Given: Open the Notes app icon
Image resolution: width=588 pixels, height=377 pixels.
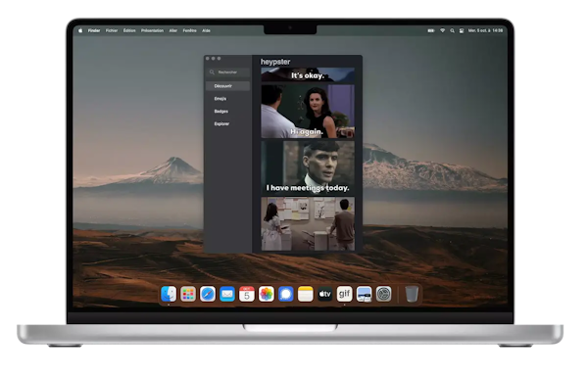Looking at the screenshot, I should (x=305, y=294).
